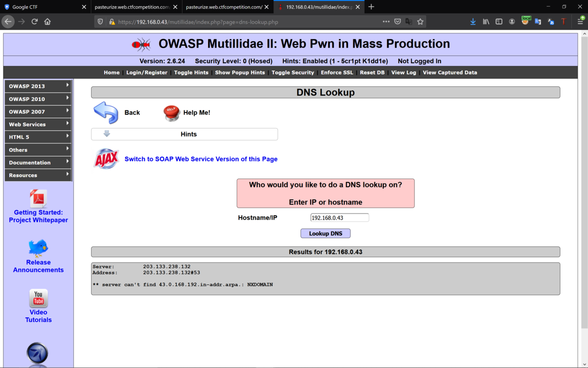Click the AJAX logo icon
588x368 pixels.
tap(106, 159)
